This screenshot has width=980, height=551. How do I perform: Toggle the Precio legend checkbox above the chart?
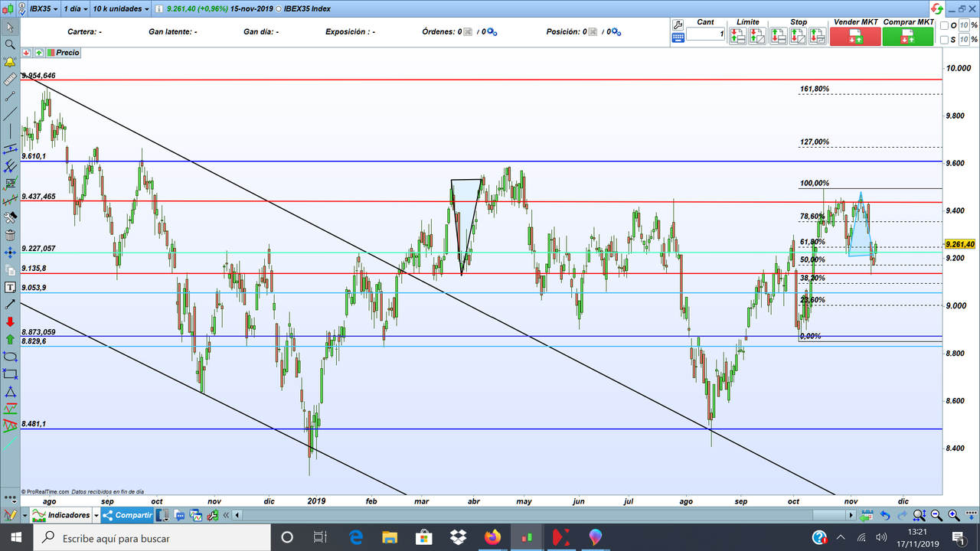[x=51, y=53]
